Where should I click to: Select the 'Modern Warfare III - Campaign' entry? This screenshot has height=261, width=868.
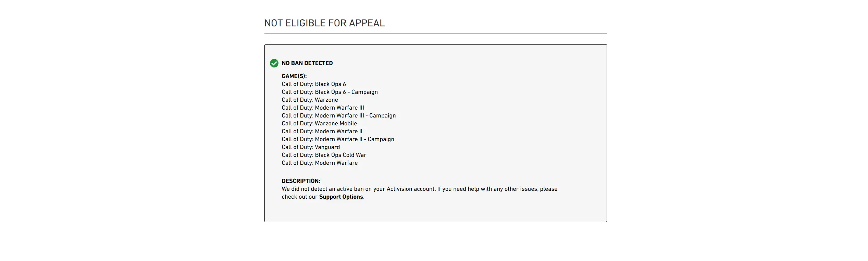click(338, 116)
